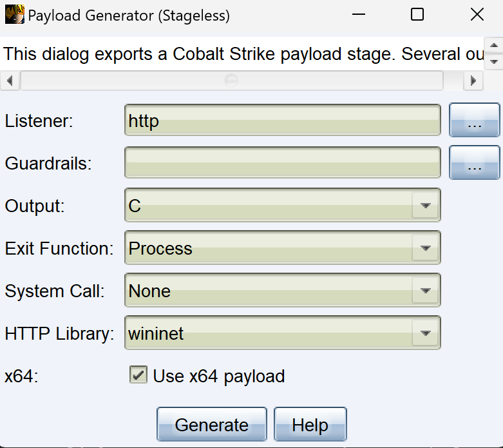Click the Cobalt Strike app icon in title bar
The image size is (503, 448).
coord(14,14)
